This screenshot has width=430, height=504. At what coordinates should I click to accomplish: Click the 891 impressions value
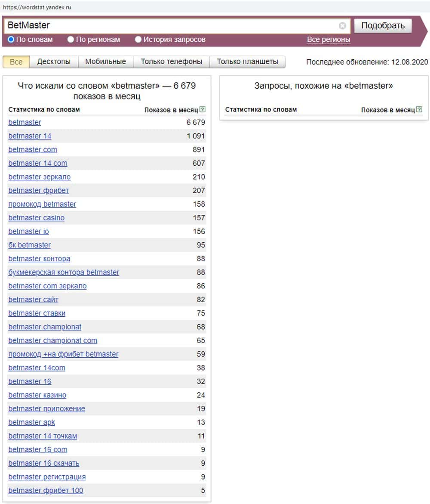199,150
